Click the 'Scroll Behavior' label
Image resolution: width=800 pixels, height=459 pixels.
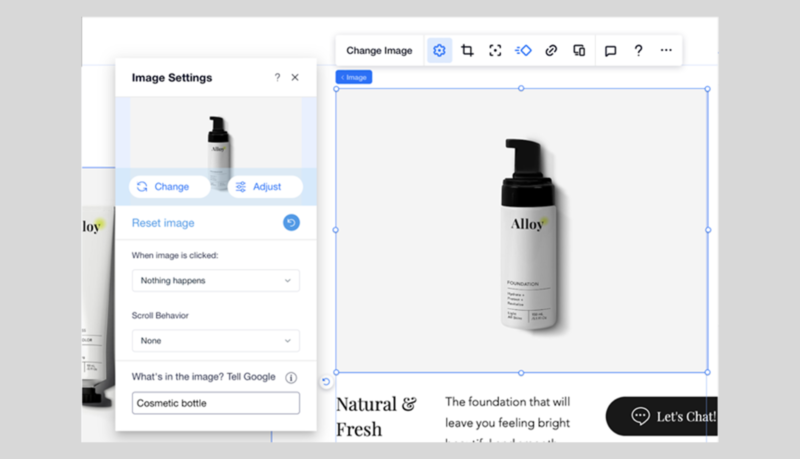click(x=160, y=316)
